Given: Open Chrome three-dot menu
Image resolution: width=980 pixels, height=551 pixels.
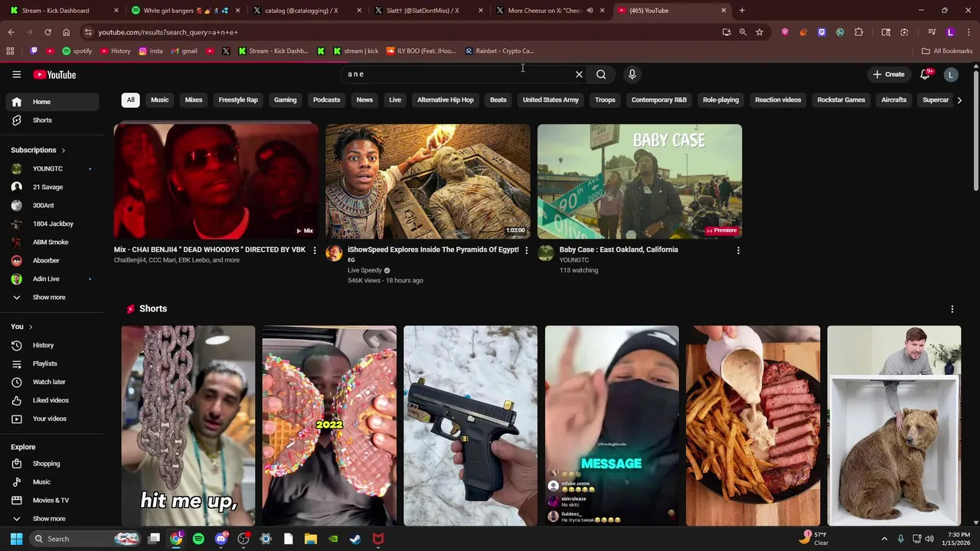Looking at the screenshot, I should 969,32.
